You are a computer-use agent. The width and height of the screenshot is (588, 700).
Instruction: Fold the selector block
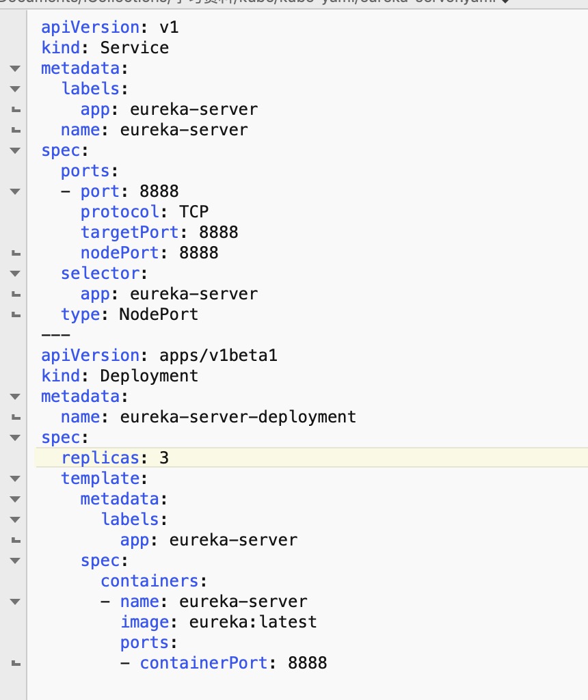(x=15, y=273)
